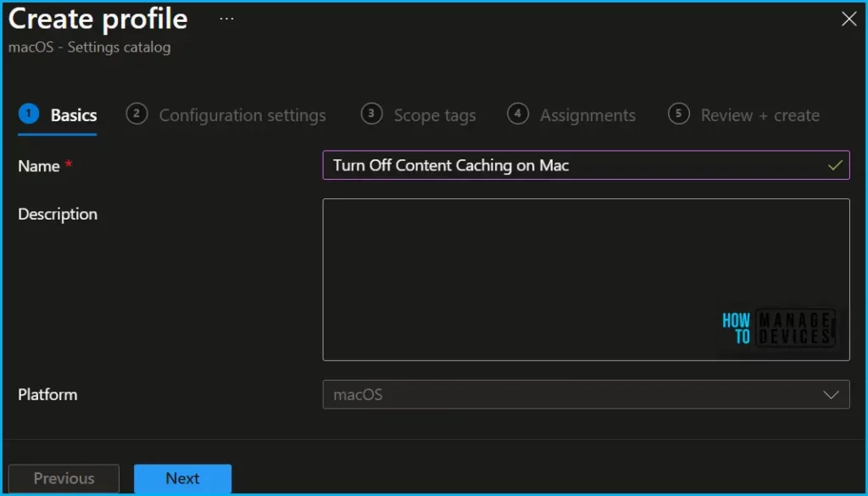868x496 pixels.
Task: Click the Name label text
Action: 39,165
